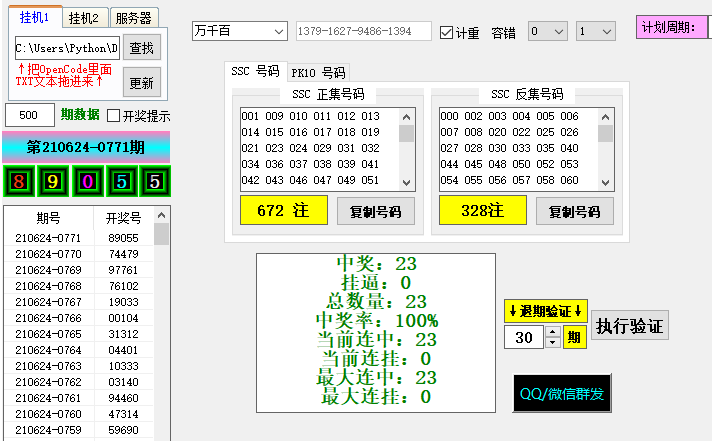Click down arrow of 正集号码 scrollbar
The width and height of the screenshot is (712, 441).
pyautogui.click(x=406, y=183)
